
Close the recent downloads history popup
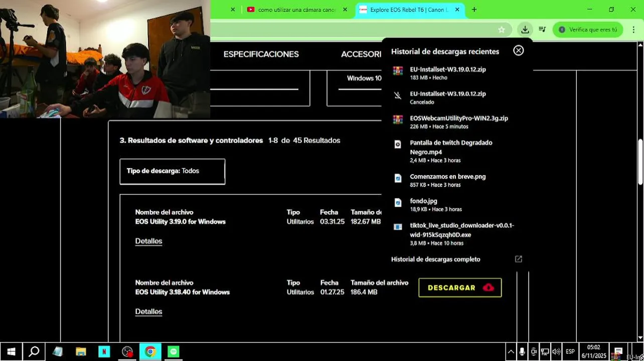pos(519,51)
